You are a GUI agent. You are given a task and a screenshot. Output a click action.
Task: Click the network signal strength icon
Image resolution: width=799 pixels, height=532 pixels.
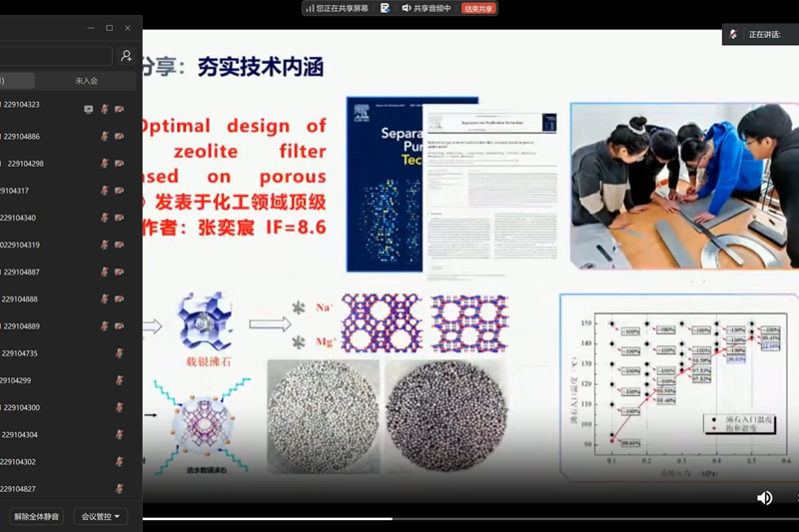309,8
